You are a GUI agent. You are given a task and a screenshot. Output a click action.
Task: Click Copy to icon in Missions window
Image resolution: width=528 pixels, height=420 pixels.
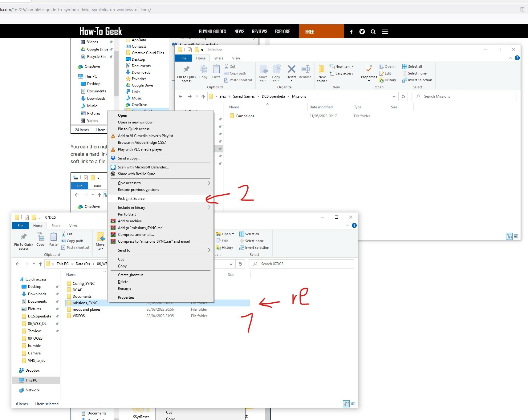(x=276, y=74)
